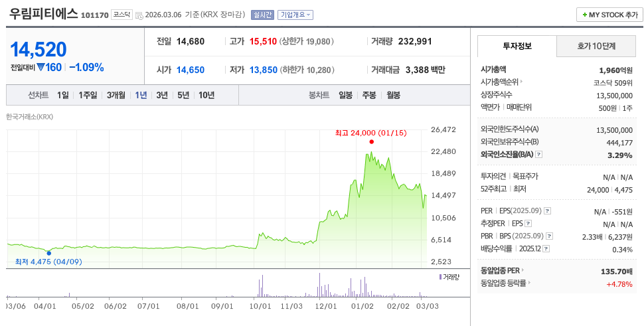This screenshot has width=644, height=326.
Task: Click the 고가 value 15,510
Action: pyautogui.click(x=264, y=41)
